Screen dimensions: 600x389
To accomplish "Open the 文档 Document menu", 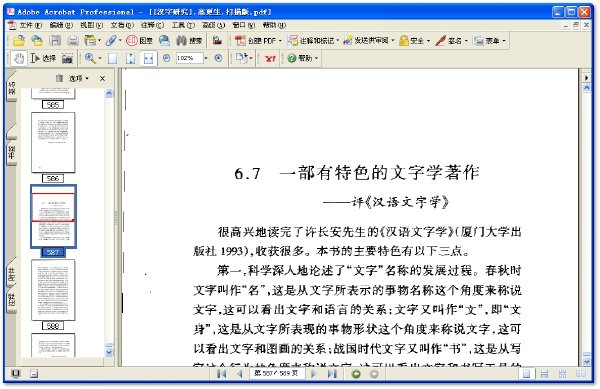I will 122,25.
